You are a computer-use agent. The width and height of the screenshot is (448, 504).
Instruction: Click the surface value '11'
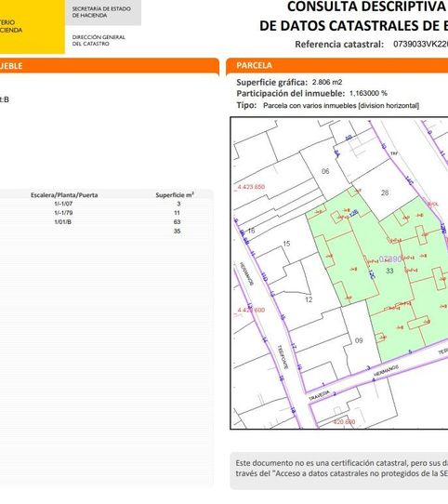pos(177,213)
